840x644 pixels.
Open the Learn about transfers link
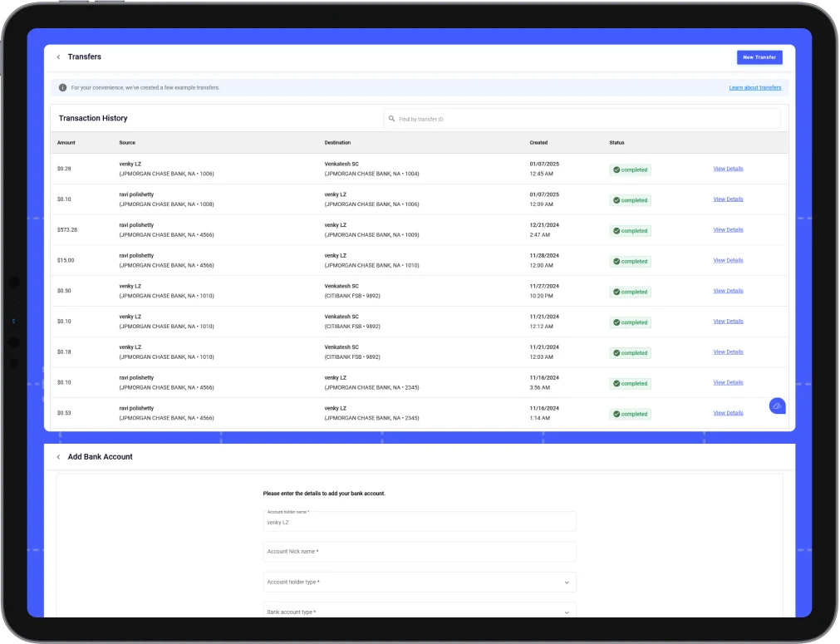coord(754,88)
